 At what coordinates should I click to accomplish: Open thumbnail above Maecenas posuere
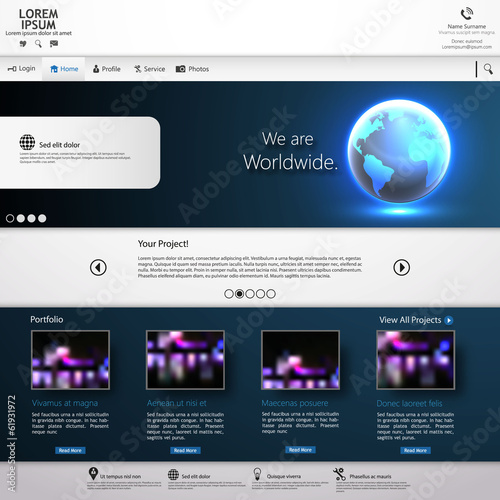pyautogui.click(x=300, y=360)
